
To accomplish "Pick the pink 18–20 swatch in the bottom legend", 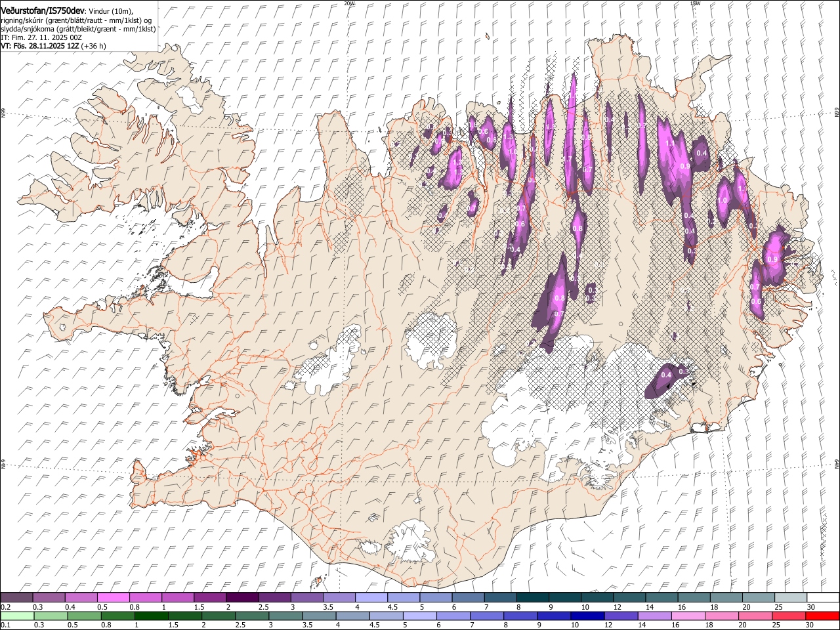I will (x=722, y=616).
